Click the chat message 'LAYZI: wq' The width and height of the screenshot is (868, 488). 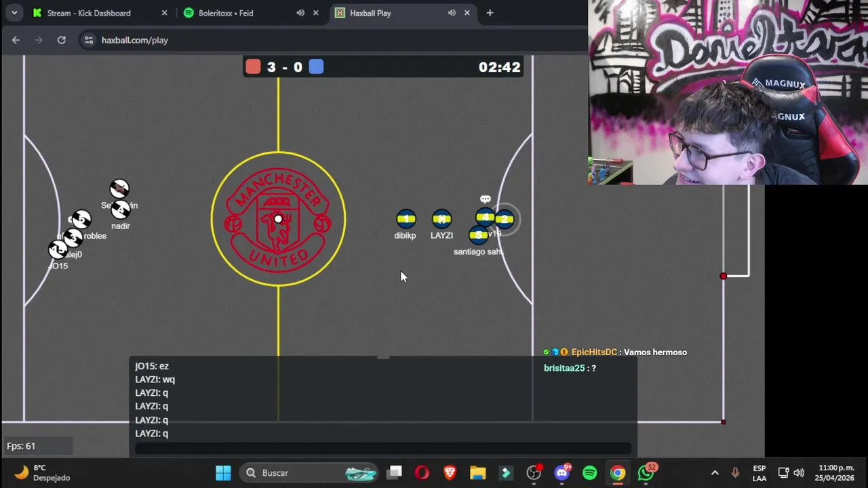tap(155, 380)
